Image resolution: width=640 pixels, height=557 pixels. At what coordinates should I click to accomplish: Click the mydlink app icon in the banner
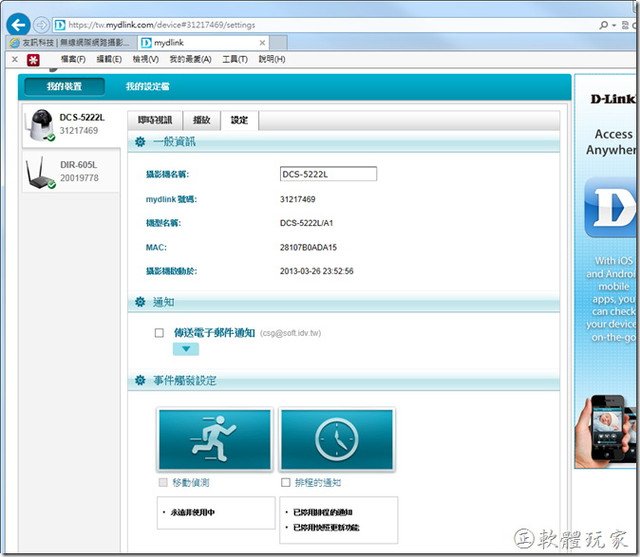click(x=611, y=208)
